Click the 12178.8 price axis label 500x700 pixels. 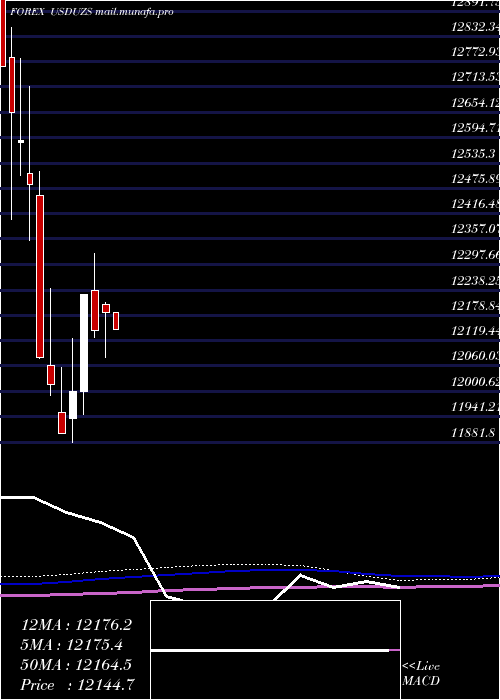(475, 306)
